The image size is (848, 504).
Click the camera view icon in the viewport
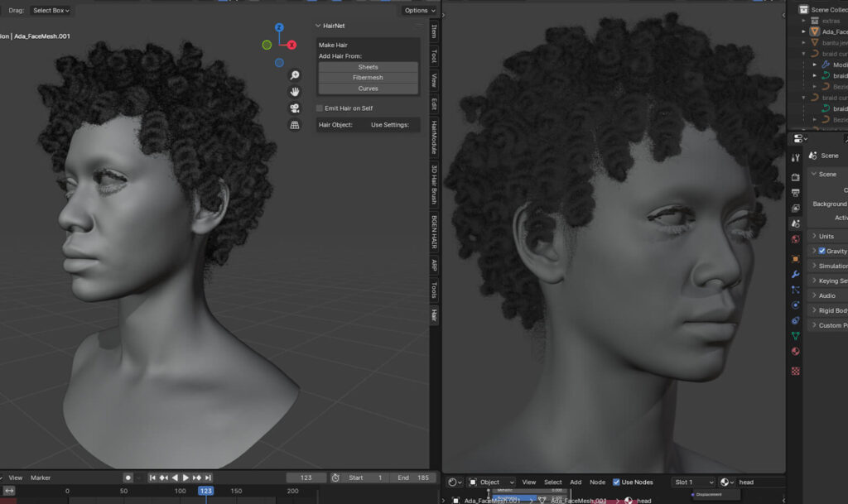pyautogui.click(x=295, y=108)
